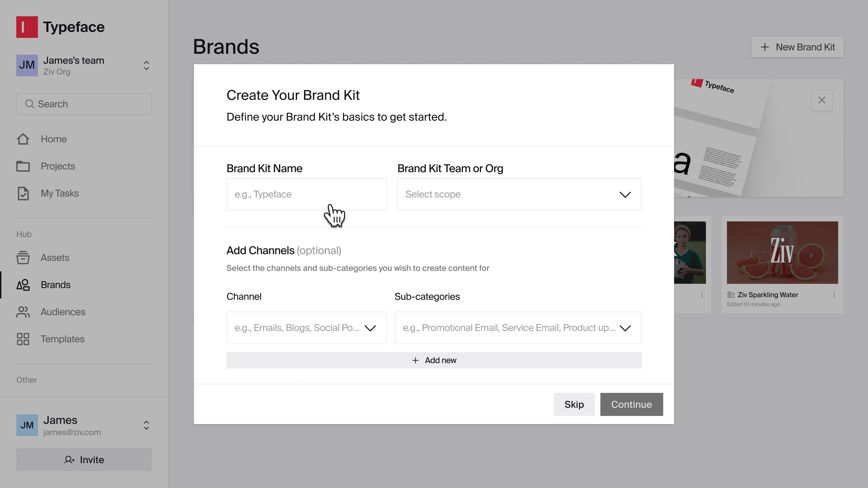The height and width of the screenshot is (488, 868).
Task: Expand the James's team switcher
Action: click(146, 66)
